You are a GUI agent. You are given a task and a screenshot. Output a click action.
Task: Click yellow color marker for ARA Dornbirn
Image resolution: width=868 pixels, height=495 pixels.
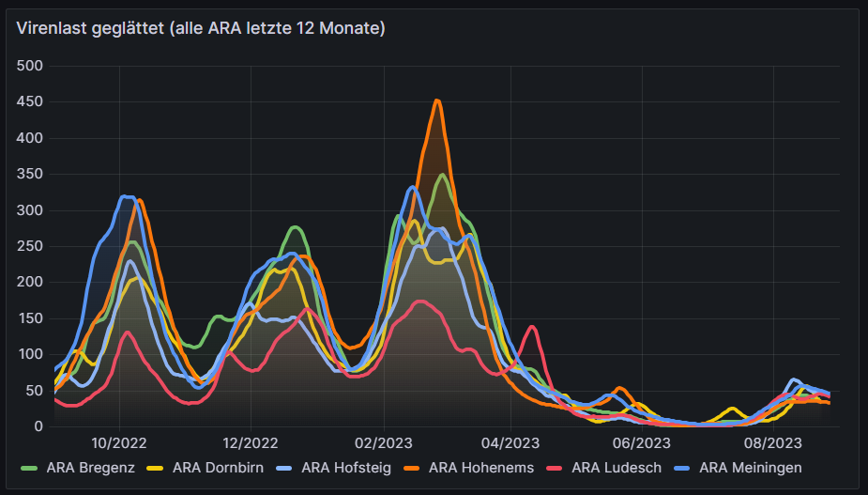pos(156,467)
